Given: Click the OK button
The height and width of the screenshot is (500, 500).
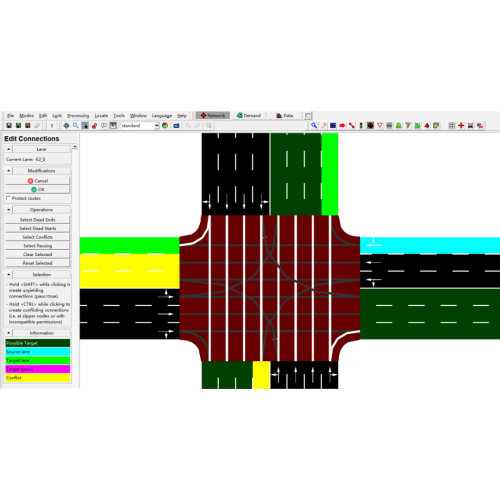Looking at the screenshot, I should pyautogui.click(x=37, y=189).
